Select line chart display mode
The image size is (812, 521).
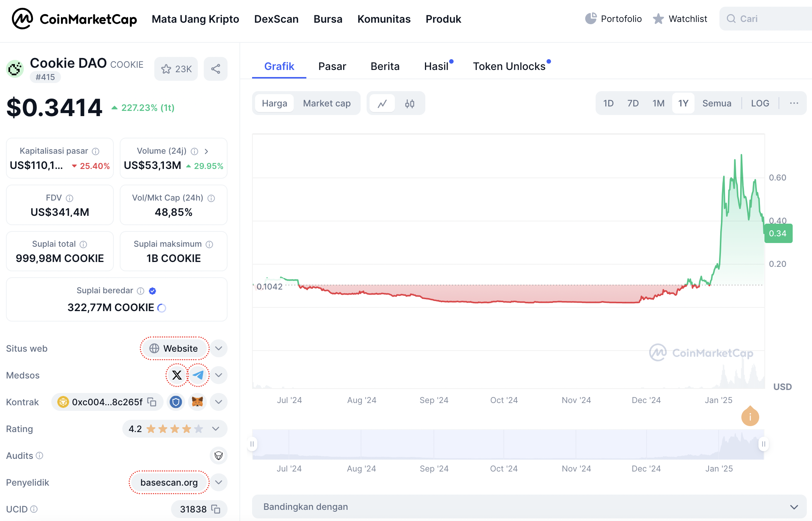click(x=383, y=103)
